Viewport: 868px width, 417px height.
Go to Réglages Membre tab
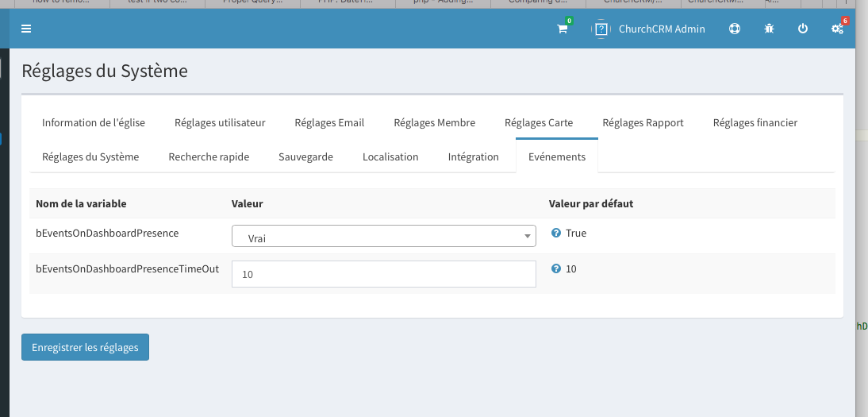(x=435, y=122)
